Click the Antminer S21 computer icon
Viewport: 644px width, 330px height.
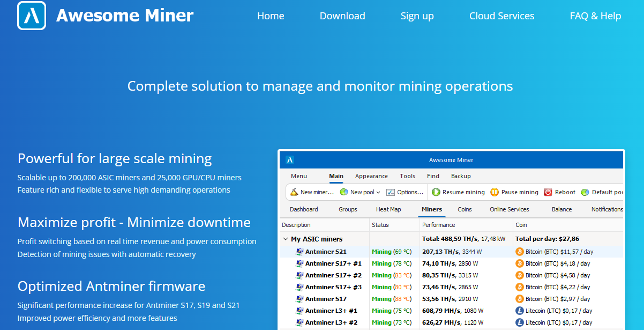300,252
